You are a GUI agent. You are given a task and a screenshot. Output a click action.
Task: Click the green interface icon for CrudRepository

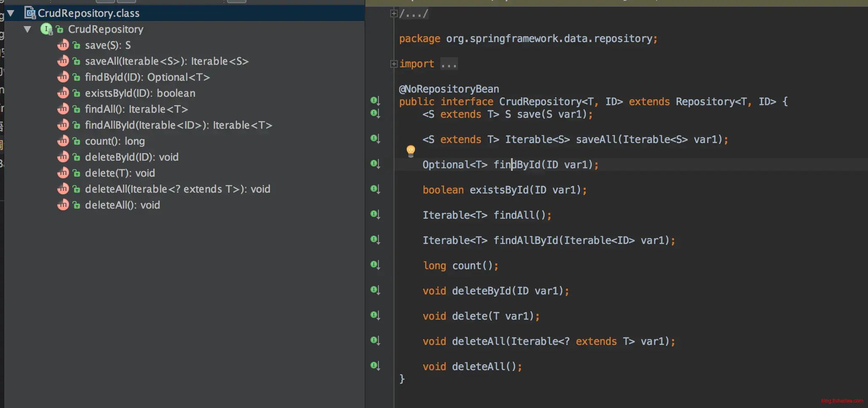(x=46, y=29)
